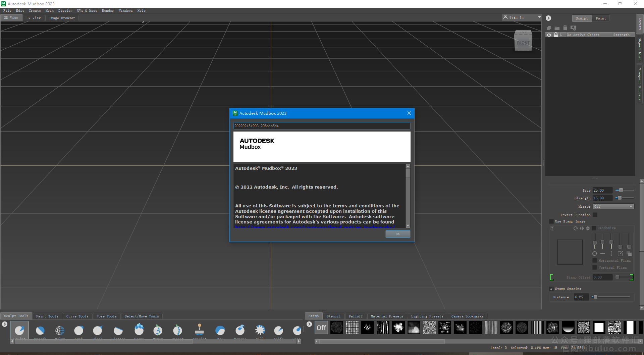The image size is (644, 355).
Task: Click the stamp vertical mirror icon
Action: [x=588, y=228]
